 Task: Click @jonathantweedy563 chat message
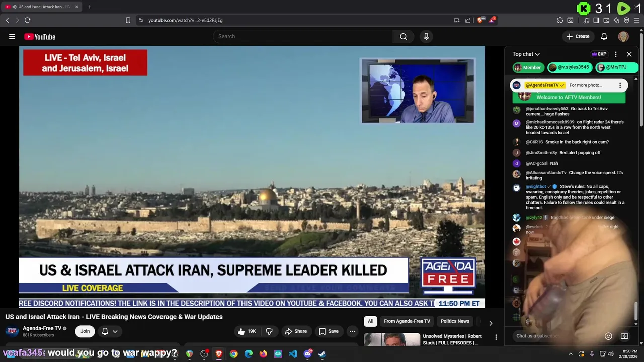tap(569, 111)
